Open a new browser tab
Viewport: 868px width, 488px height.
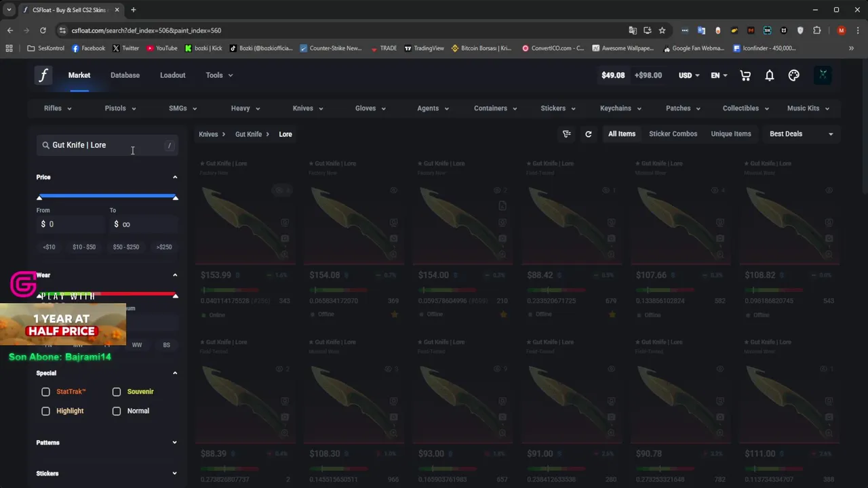(x=133, y=9)
